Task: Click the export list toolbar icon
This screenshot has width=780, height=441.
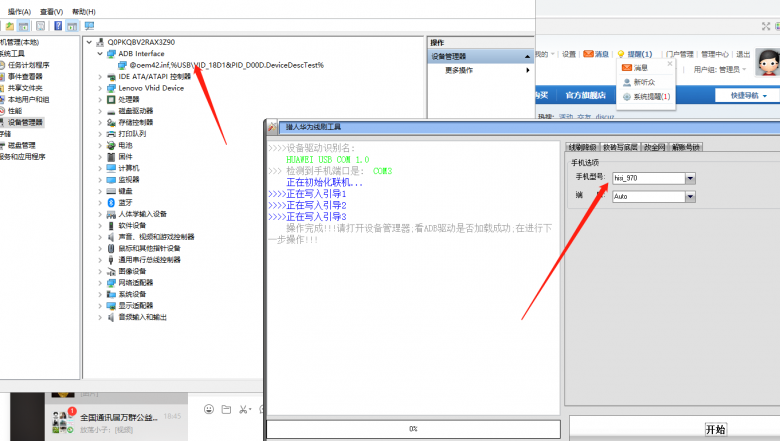Action: pos(41,26)
